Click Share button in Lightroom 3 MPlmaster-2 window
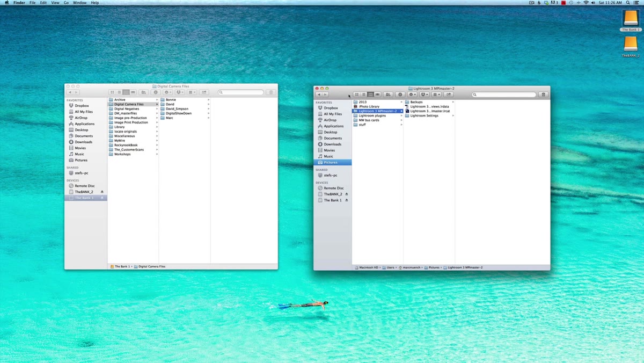This screenshot has height=363, width=644. pyautogui.click(x=449, y=95)
